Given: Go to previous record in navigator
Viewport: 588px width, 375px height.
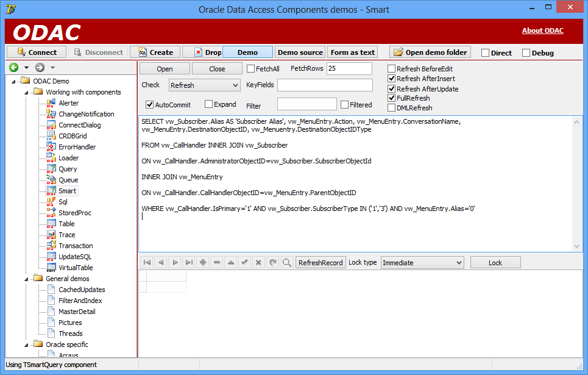Looking at the screenshot, I should [x=161, y=262].
